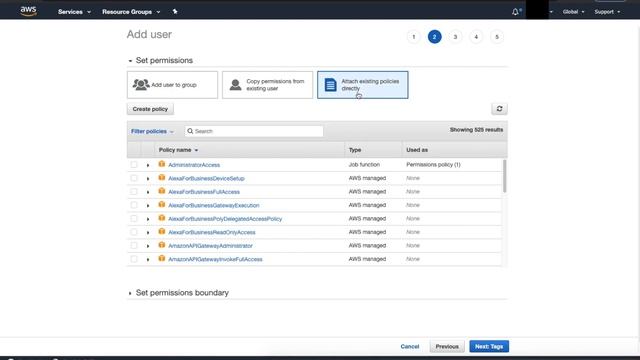640x360 pixels.
Task: Check the AlexaForBusinessReadOnlyAccess checkbox
Action: (x=134, y=232)
